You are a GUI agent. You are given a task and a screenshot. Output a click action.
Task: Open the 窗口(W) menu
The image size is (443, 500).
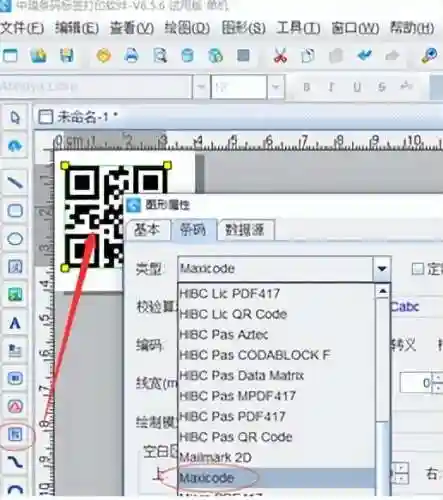355,28
